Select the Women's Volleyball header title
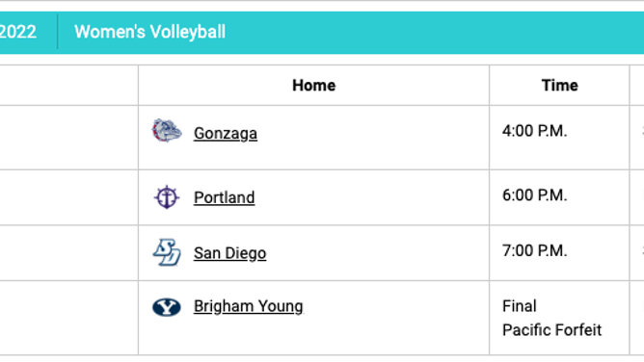This screenshot has width=644, height=362. coord(149,32)
